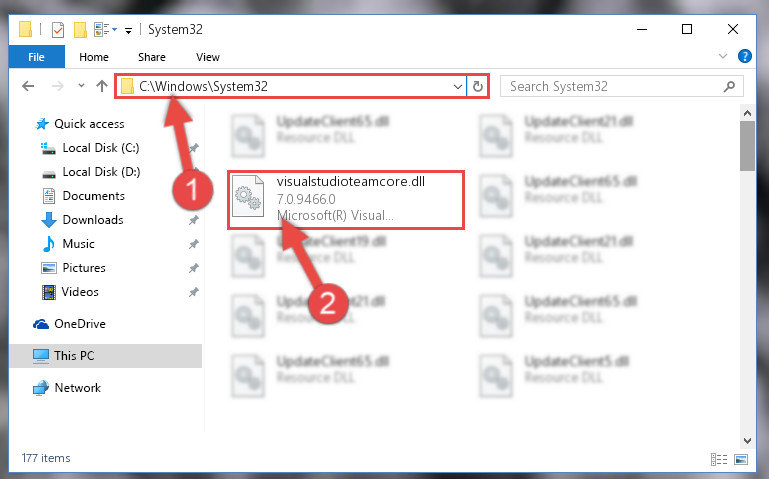This screenshot has height=479, width=769.
Task: Open the Customize Quick Access Toolbar dropdown
Action: (128, 30)
